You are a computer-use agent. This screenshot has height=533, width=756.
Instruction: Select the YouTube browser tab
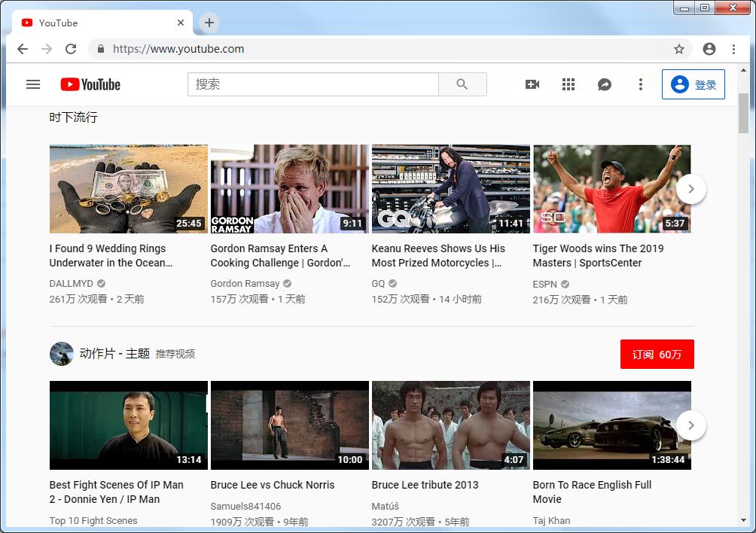click(102, 23)
